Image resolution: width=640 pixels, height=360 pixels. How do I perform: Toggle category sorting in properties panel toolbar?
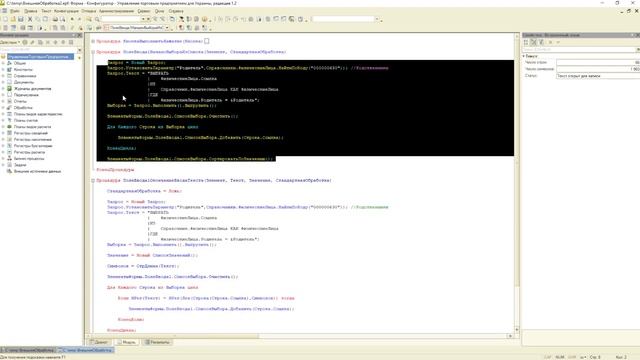pyautogui.click(x=541, y=42)
